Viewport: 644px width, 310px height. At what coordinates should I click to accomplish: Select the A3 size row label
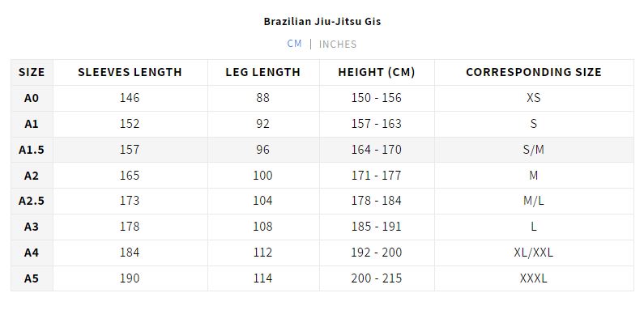coord(32,227)
